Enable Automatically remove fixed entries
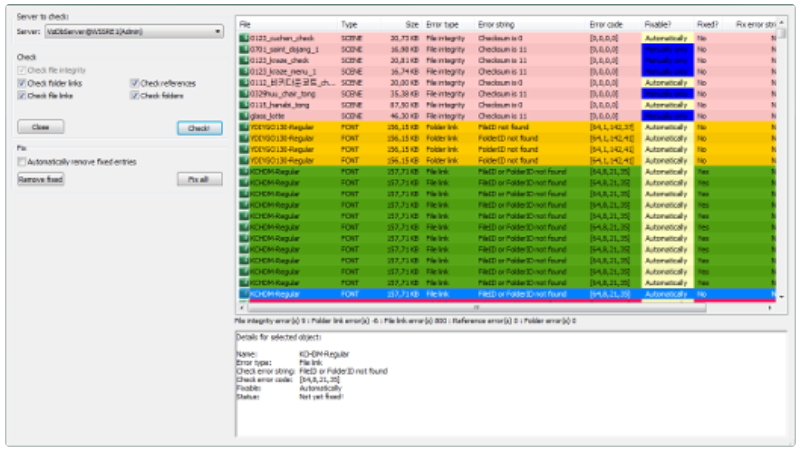Image resolution: width=810 pixels, height=454 pixels. click(x=22, y=162)
